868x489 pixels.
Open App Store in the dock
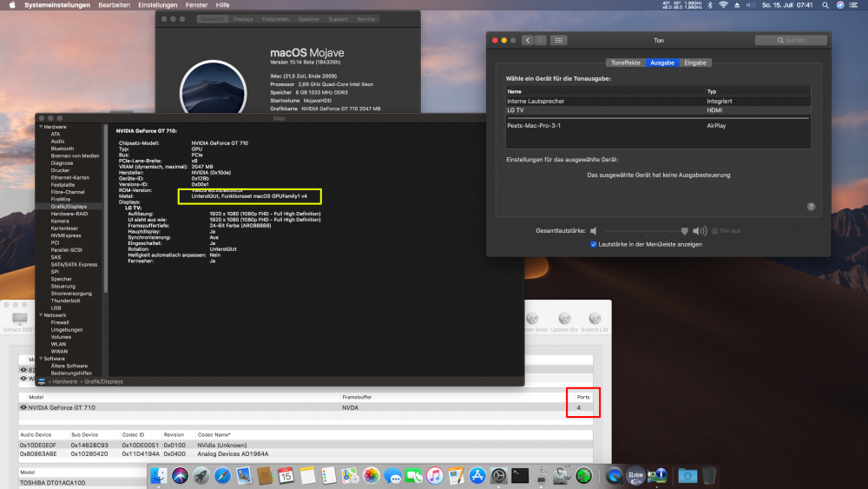coord(477,476)
